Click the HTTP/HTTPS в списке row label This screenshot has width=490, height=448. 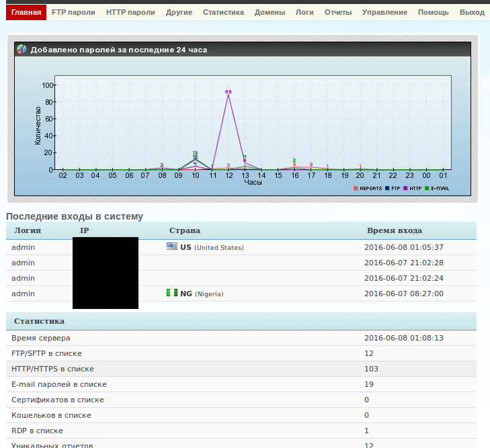pyautogui.click(x=52, y=369)
